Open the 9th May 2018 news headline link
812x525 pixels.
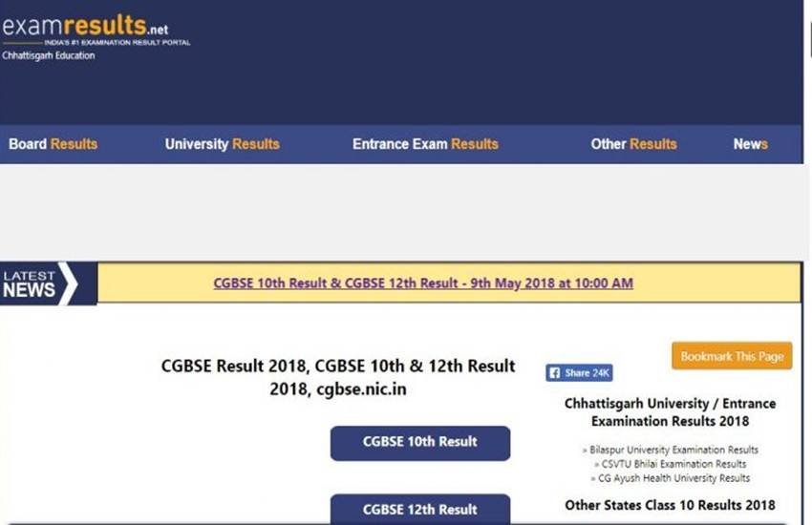pos(422,283)
